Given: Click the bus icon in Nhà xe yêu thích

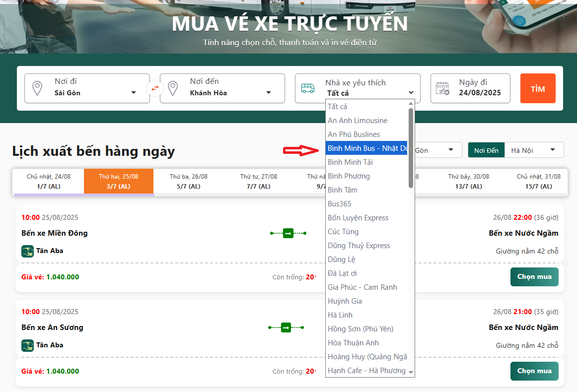Looking at the screenshot, I should [x=308, y=88].
